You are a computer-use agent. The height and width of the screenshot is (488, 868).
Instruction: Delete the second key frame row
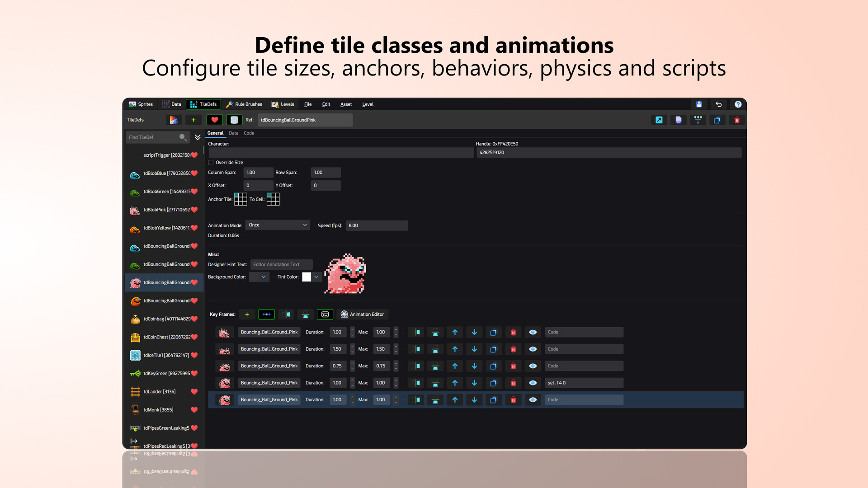coord(513,349)
